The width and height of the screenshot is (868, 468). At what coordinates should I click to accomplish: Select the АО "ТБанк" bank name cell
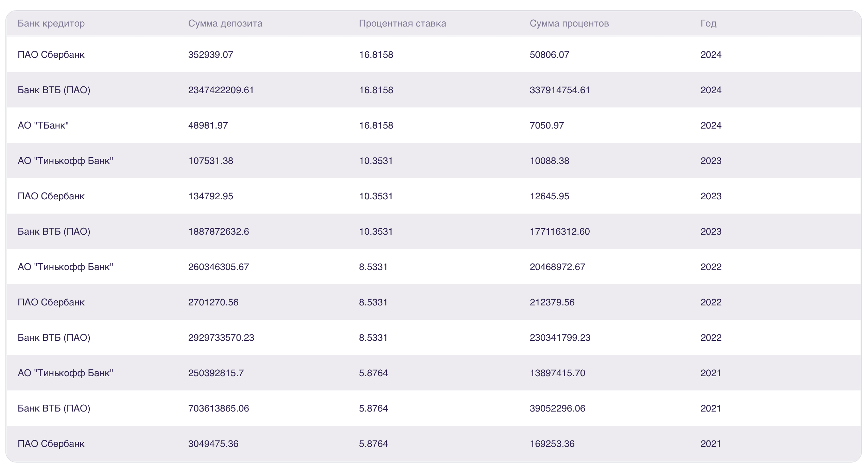(43, 126)
